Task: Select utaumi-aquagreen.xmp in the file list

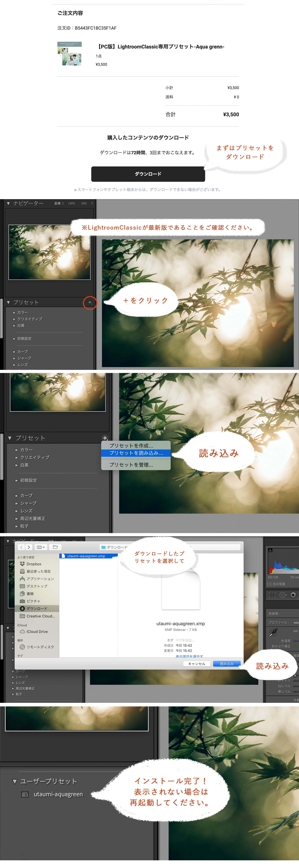Action: 88,556
